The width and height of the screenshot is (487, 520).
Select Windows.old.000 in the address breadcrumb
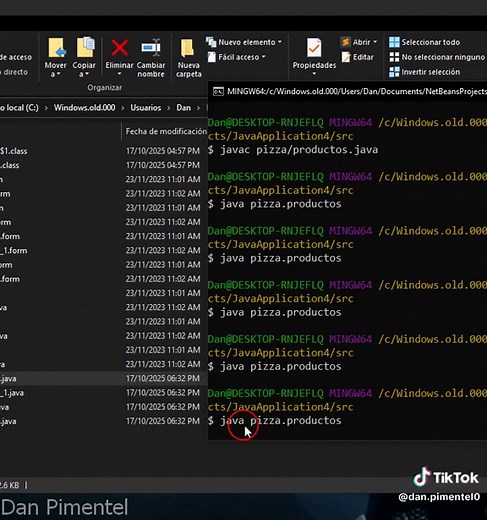[x=85, y=108]
